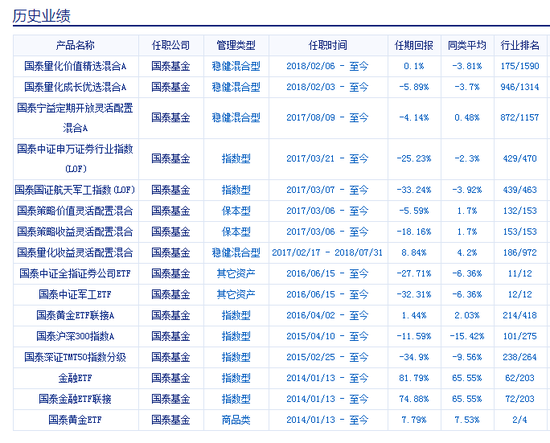The width and height of the screenshot is (550, 443).
Task: Click peer average 4.2% cell
Action: (467, 253)
